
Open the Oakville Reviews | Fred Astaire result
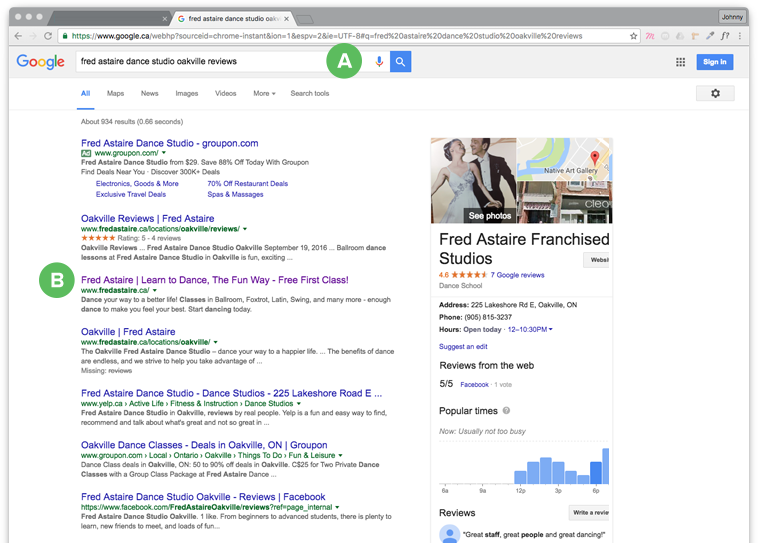(147, 219)
